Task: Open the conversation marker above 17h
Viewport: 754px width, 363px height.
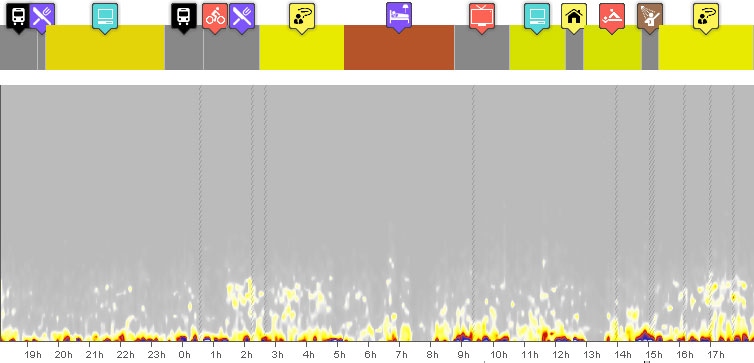Action: coord(706,18)
